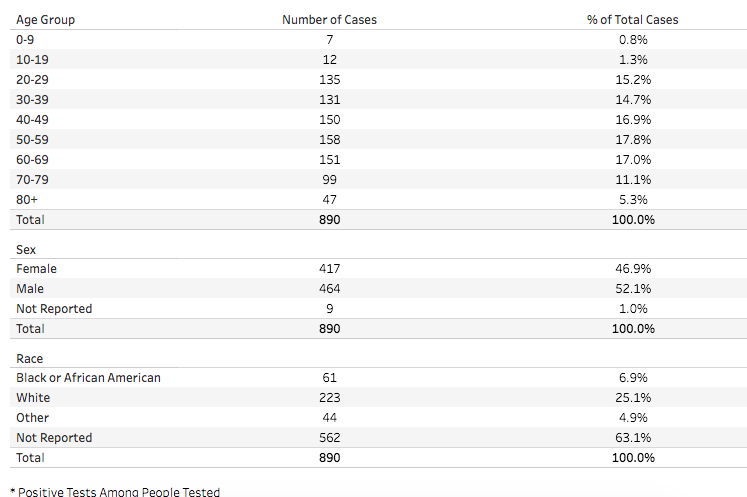Select the White row label
This screenshot has height=497, width=747.
pos(33,398)
